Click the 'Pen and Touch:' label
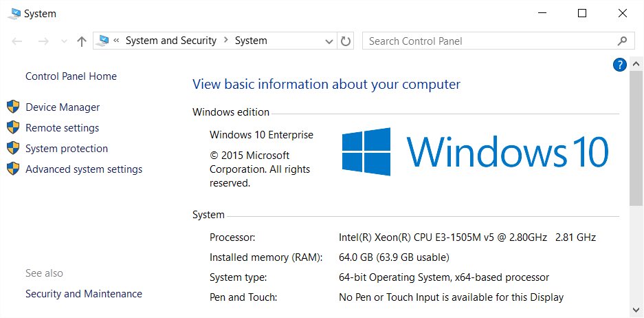The height and width of the screenshot is (318, 644). 243,297
